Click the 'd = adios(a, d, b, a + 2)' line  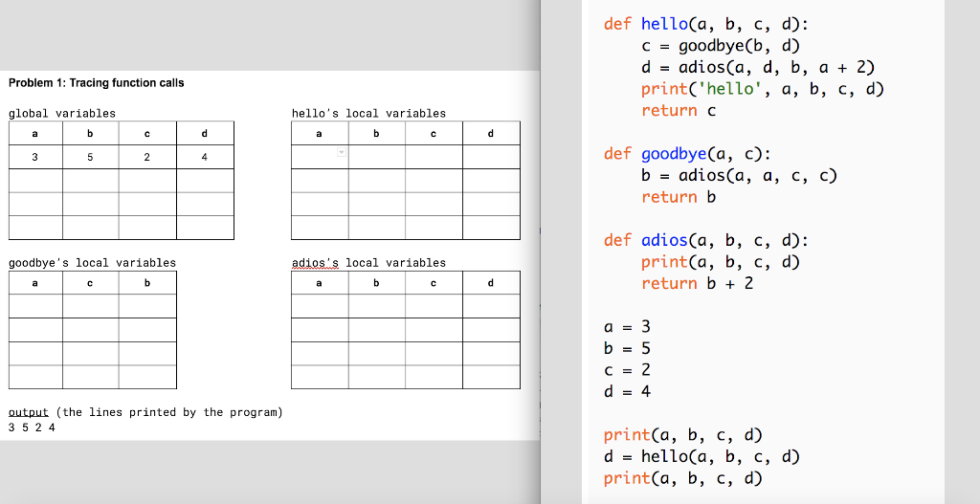(758, 68)
